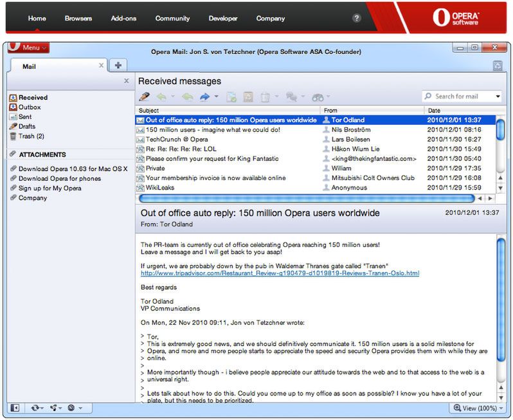Click the Reply arrow icon
Image resolution: width=513 pixels, height=420 pixels.
point(162,96)
